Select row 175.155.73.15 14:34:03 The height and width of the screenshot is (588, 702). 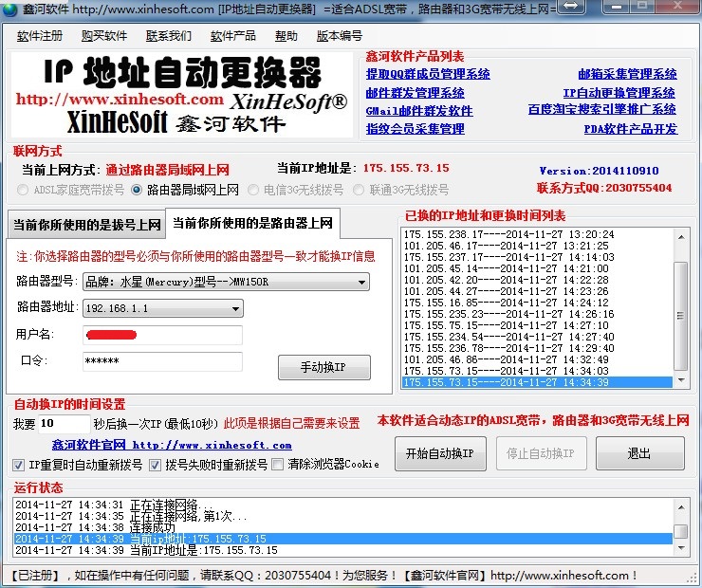pyautogui.click(x=538, y=371)
